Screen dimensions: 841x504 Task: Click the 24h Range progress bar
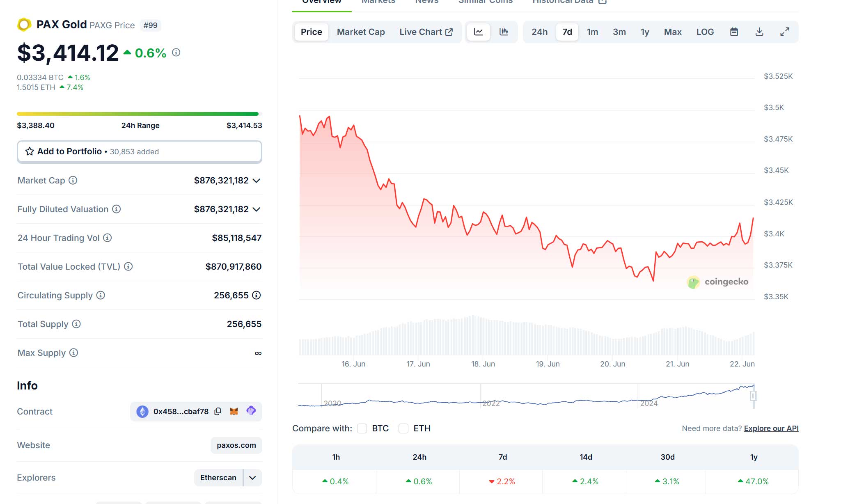(140, 114)
